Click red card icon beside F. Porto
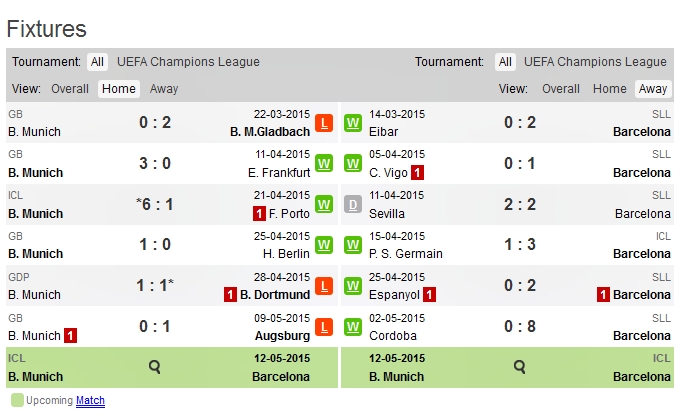Viewport: 682px width, 416px height. (258, 213)
